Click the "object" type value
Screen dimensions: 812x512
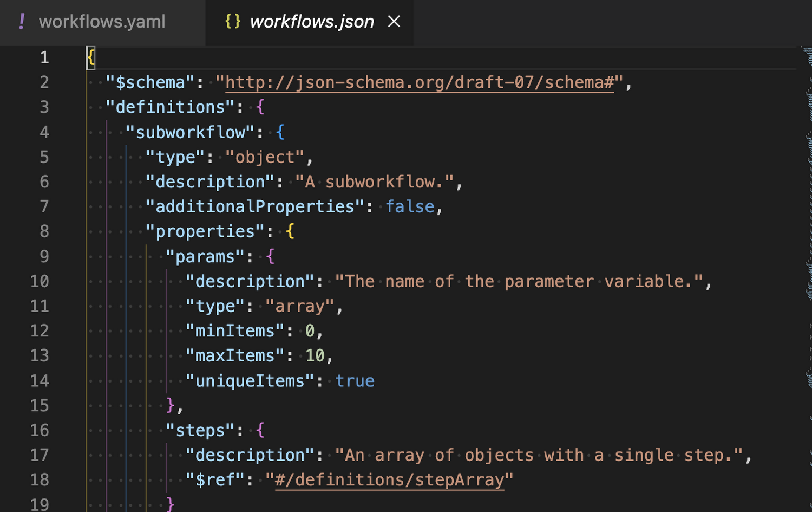tap(265, 157)
